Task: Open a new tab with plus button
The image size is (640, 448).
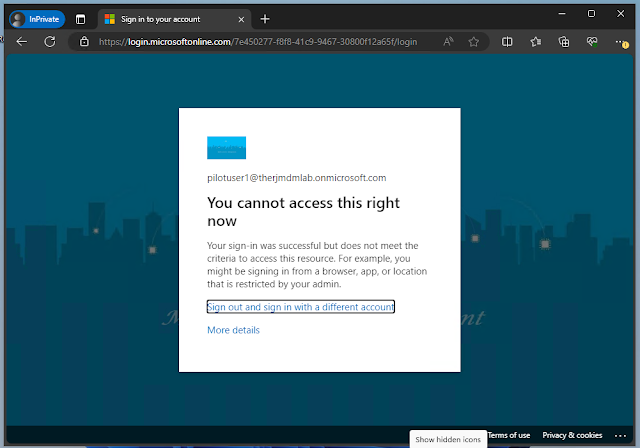Action: pyautogui.click(x=265, y=19)
